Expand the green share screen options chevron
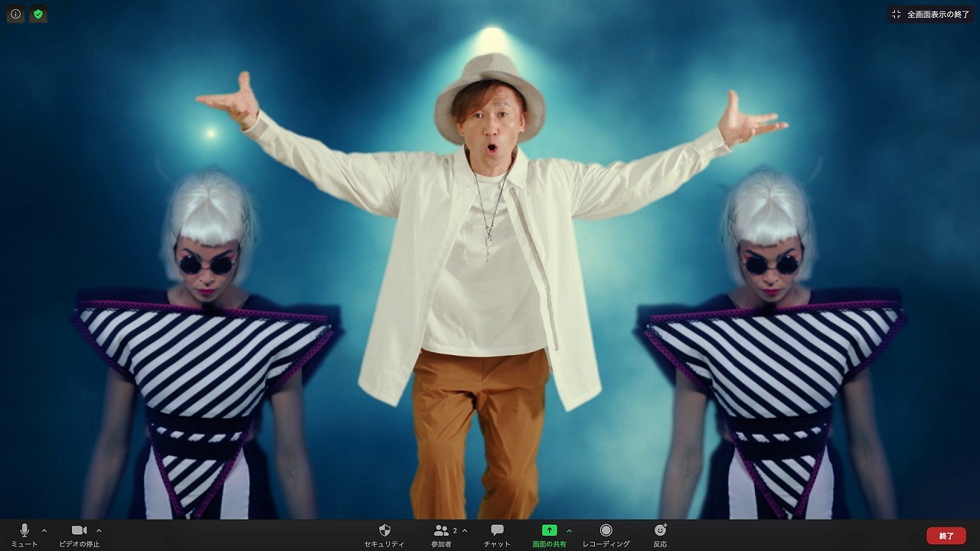Image resolution: width=980 pixels, height=551 pixels. click(x=569, y=530)
